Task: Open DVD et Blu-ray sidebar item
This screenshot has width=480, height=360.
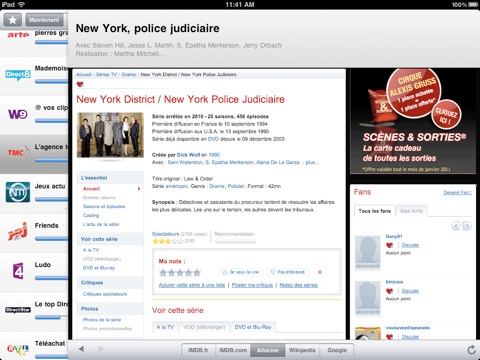Action: click(x=99, y=268)
